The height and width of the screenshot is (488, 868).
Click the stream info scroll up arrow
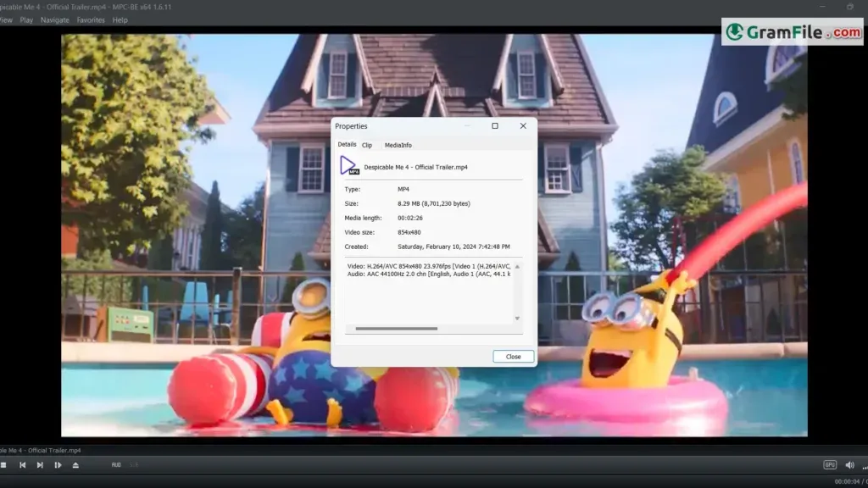coord(518,267)
